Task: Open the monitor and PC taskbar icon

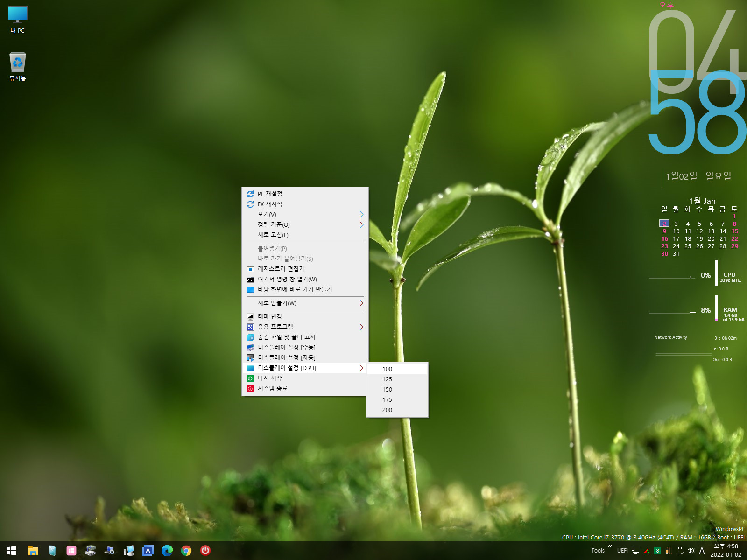Action: [x=128, y=551]
